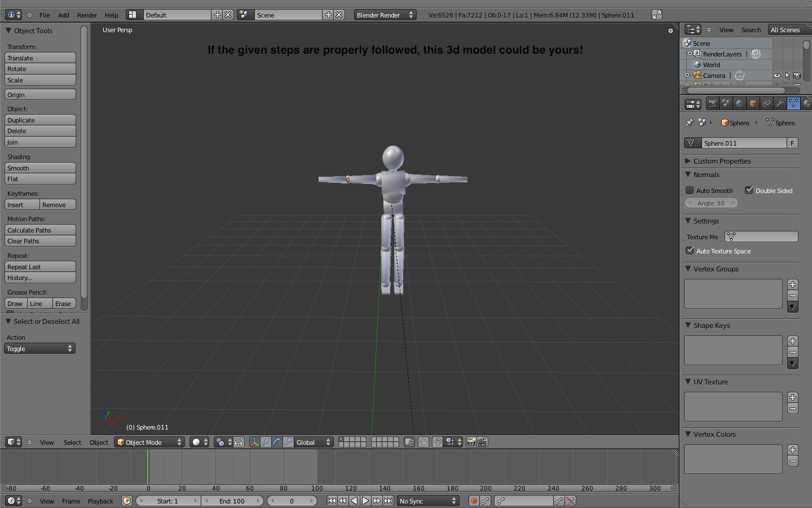Open the Object Constraints (chain link) tab

tap(766, 104)
